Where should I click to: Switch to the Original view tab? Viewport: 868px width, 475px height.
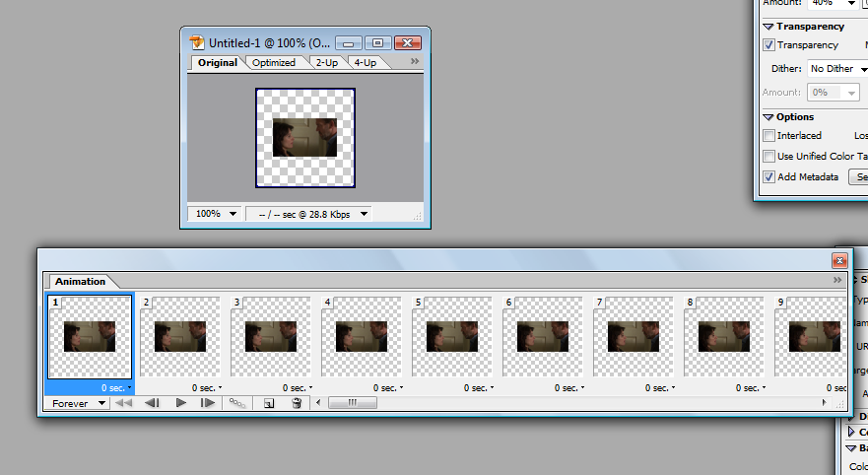coord(218,62)
